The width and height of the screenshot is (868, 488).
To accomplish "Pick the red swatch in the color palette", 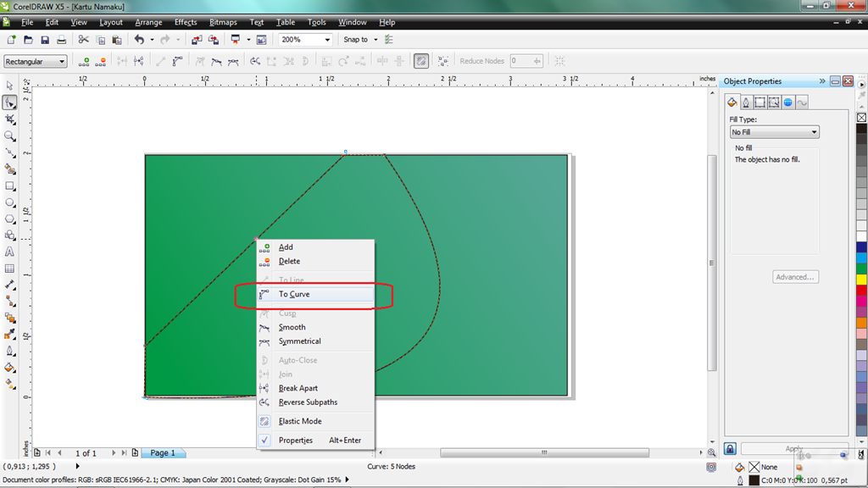I will tap(862, 291).
